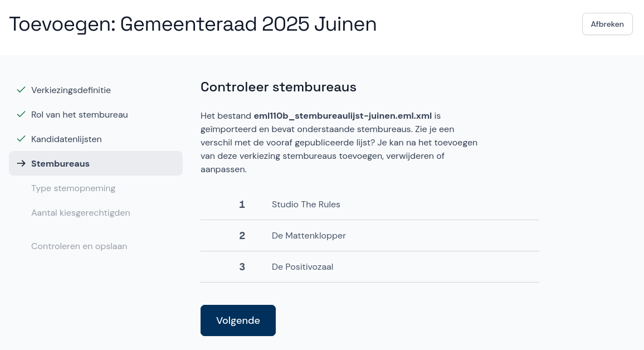Click the Afbreken button

pyautogui.click(x=607, y=24)
